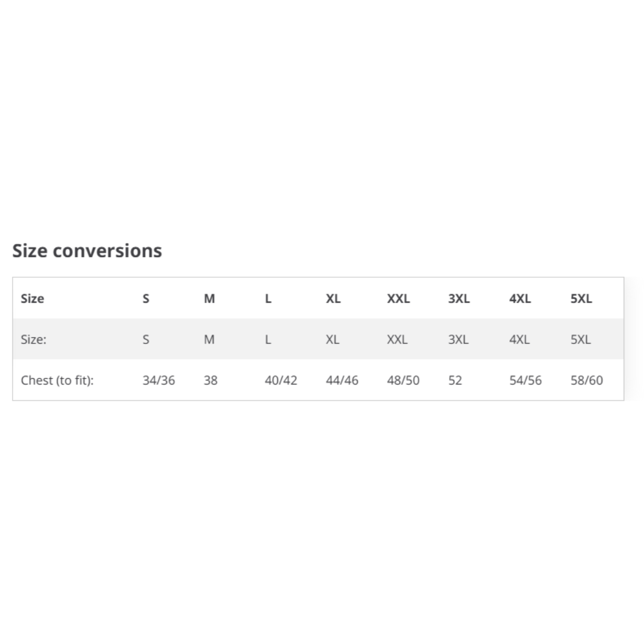
Task: Select the bold 3XL column header
Action: click(459, 299)
